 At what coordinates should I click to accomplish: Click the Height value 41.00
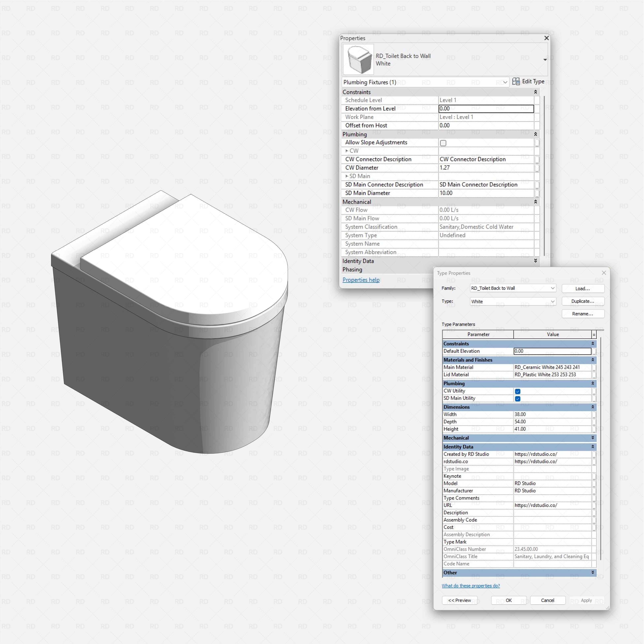pos(552,429)
